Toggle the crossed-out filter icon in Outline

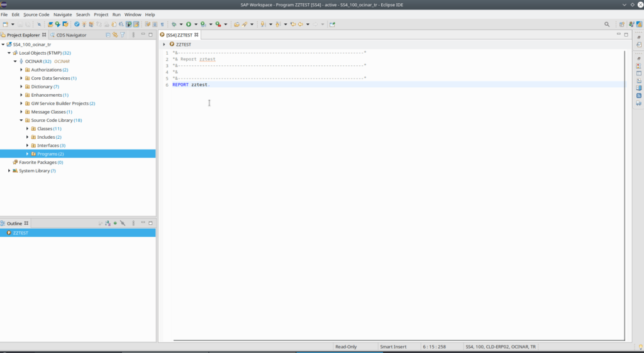pos(123,224)
